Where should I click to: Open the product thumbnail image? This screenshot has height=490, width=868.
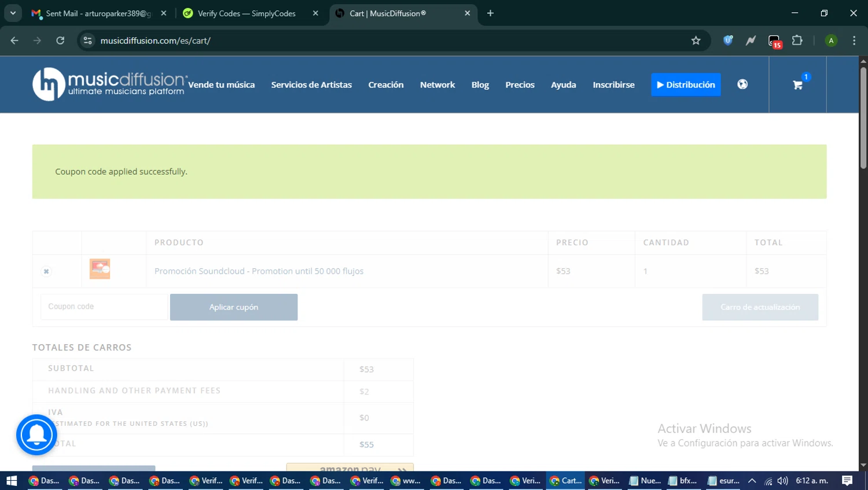[x=100, y=269]
